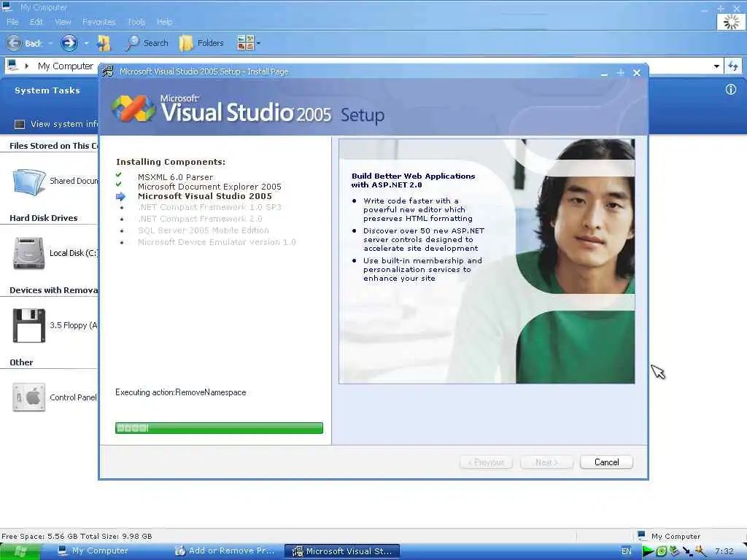Click the Go arrows button beside address bar
Image resolution: width=747 pixels, height=560 pixels.
click(x=733, y=66)
